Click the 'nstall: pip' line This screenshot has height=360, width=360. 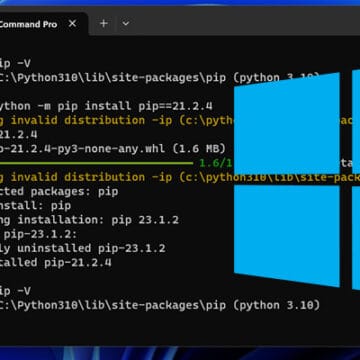35,206
